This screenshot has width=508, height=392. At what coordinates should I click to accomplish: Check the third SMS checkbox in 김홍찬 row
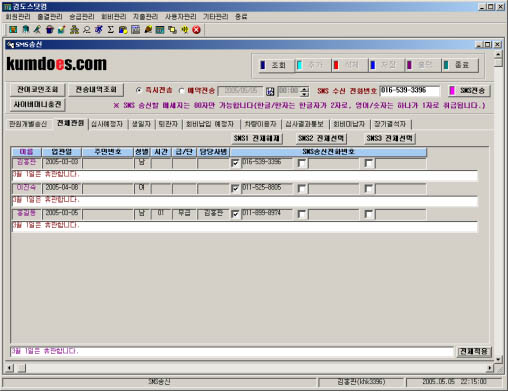(x=369, y=163)
